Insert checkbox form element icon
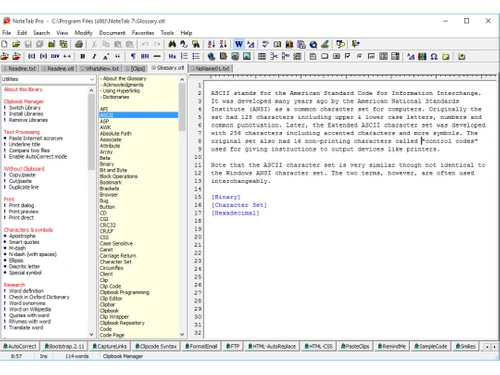Image resolution: width=500 pixels, height=375 pixels. 348,56
